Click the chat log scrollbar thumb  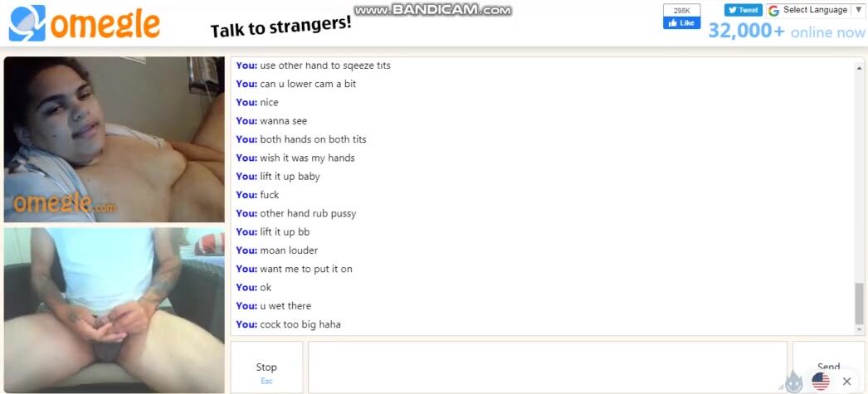(859, 304)
